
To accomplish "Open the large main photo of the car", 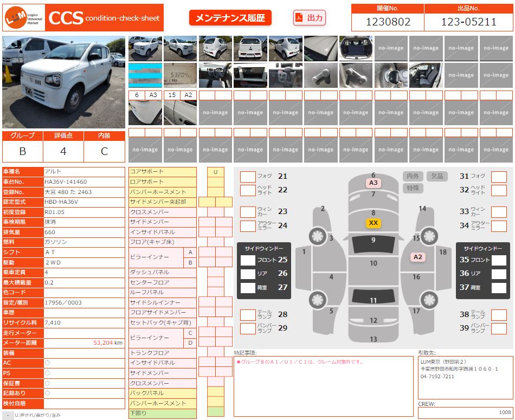I will coord(63,82).
